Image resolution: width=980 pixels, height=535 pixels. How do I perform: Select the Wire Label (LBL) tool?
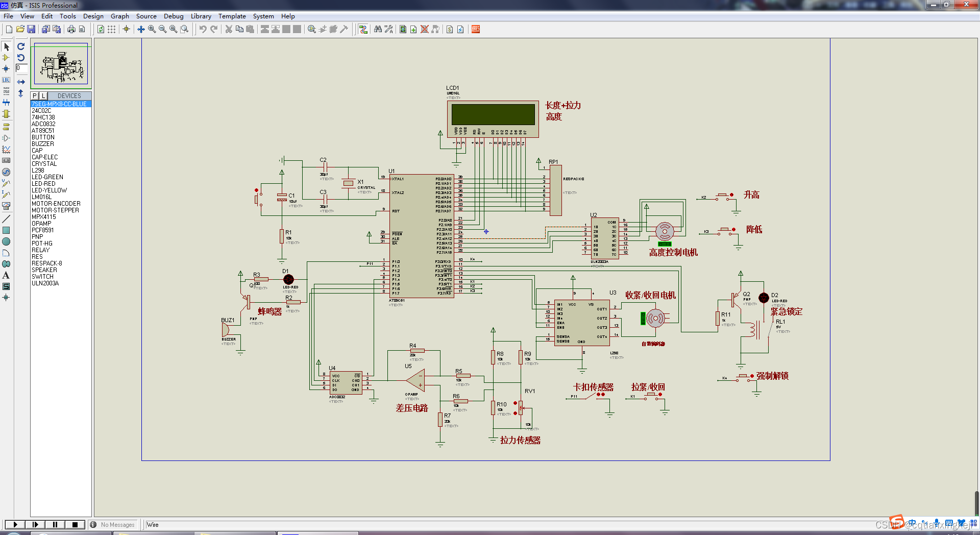pyautogui.click(x=6, y=80)
